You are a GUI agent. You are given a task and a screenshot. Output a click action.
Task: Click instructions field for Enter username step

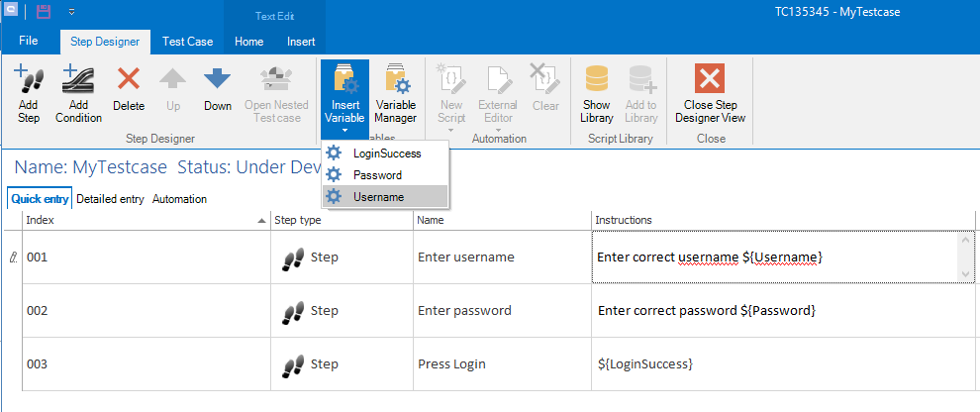click(772, 257)
